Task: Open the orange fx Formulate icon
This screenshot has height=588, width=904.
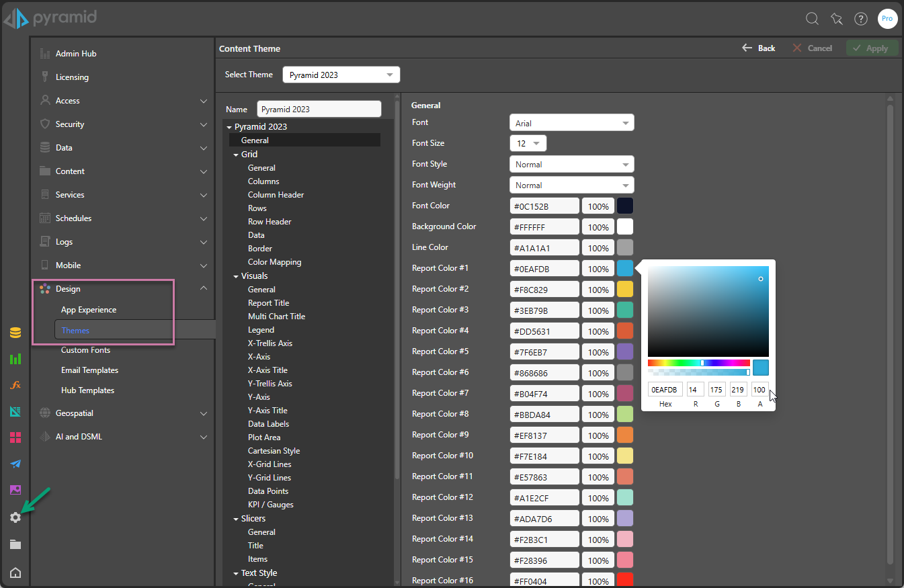Action: (15, 385)
